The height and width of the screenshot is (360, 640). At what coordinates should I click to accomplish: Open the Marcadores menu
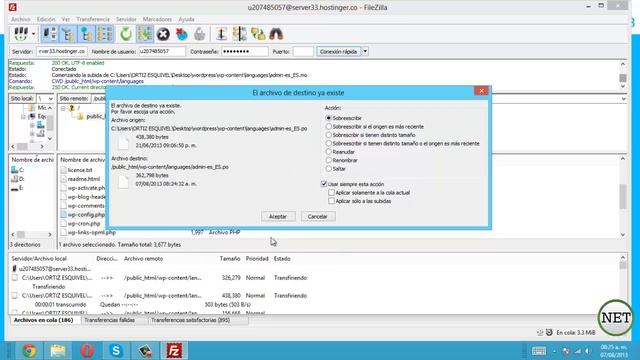coord(157,19)
